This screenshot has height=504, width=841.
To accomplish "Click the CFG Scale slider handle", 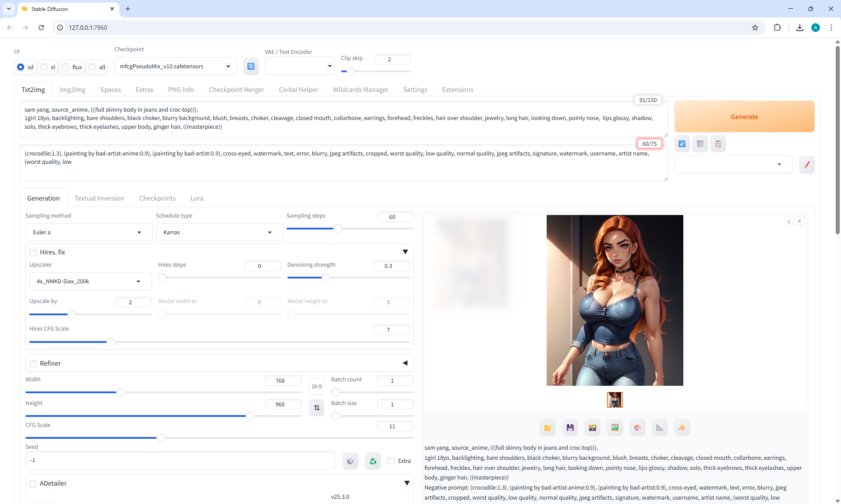I will [x=161, y=438].
